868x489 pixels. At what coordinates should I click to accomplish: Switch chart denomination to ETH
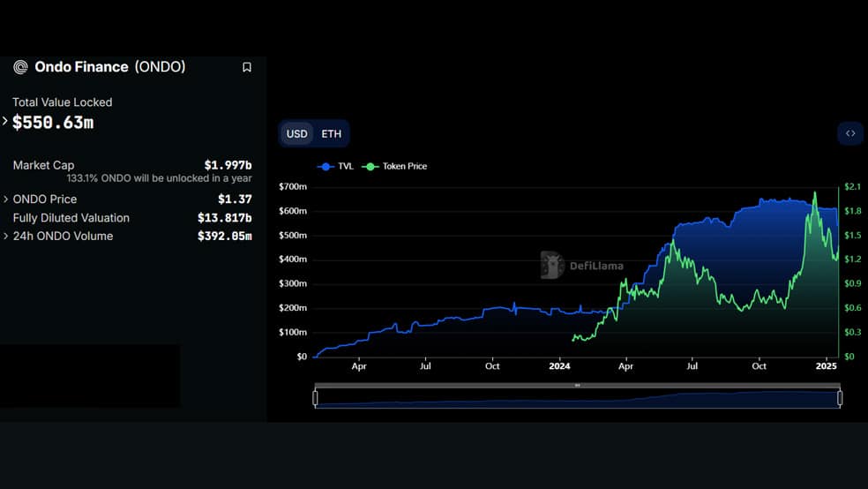[331, 134]
